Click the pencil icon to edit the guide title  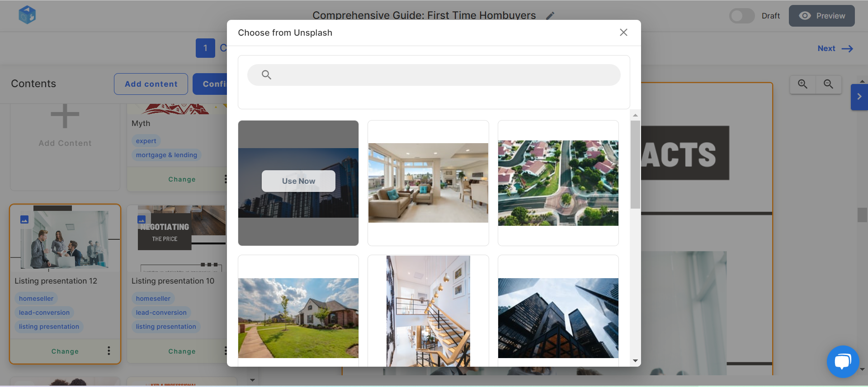[x=550, y=16]
